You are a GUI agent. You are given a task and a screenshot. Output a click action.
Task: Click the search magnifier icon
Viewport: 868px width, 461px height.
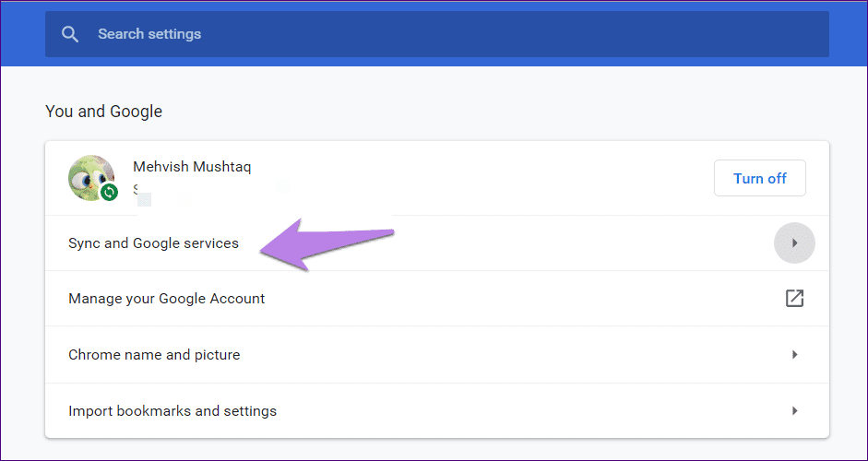pyautogui.click(x=70, y=34)
